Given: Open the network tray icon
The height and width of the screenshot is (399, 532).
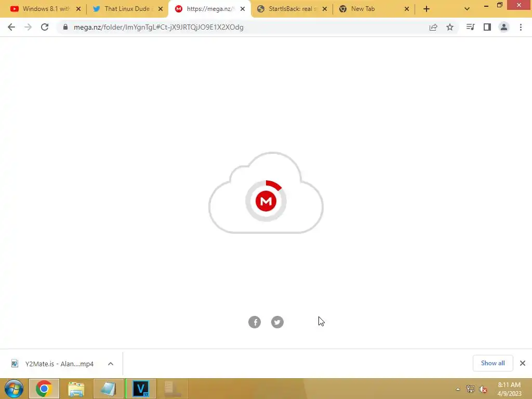Looking at the screenshot, I should pos(471,389).
